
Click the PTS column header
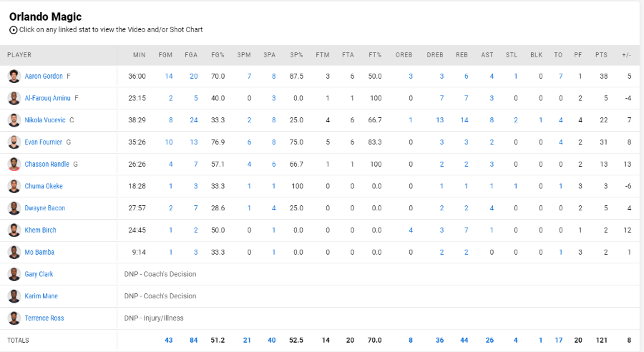[601, 54]
